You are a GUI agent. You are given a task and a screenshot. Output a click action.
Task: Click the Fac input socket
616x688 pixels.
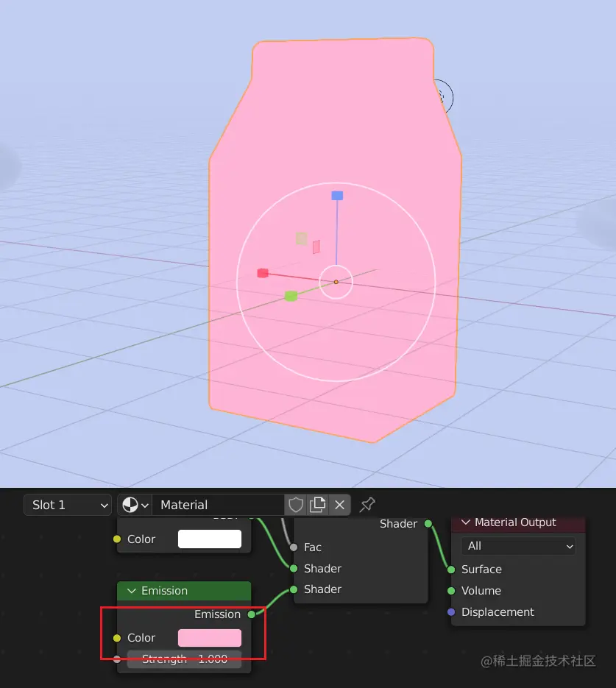tap(294, 547)
